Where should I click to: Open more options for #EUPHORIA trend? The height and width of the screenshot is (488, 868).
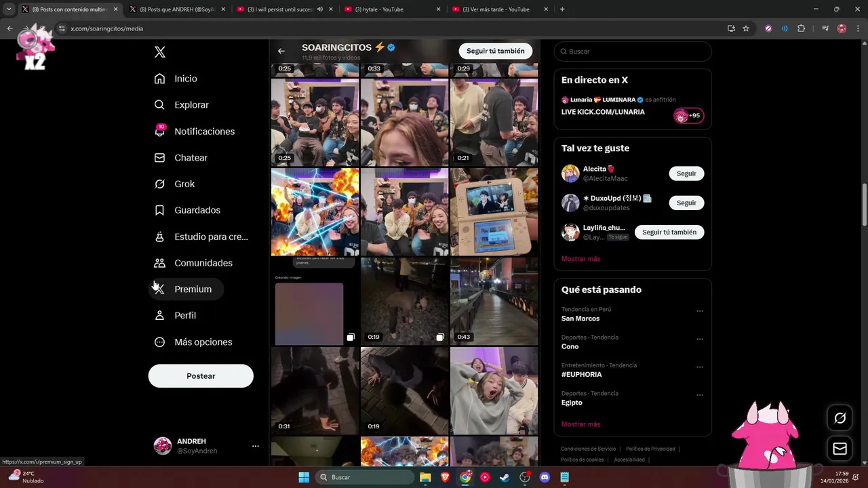700,367
